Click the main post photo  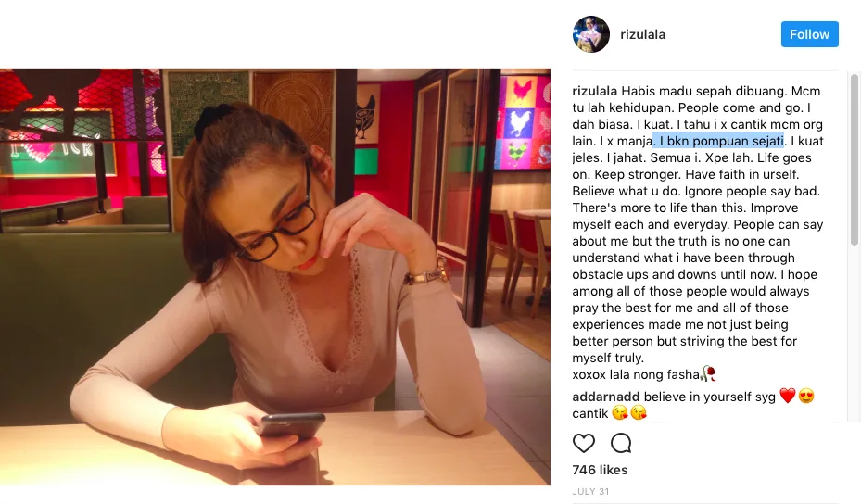[275, 277]
